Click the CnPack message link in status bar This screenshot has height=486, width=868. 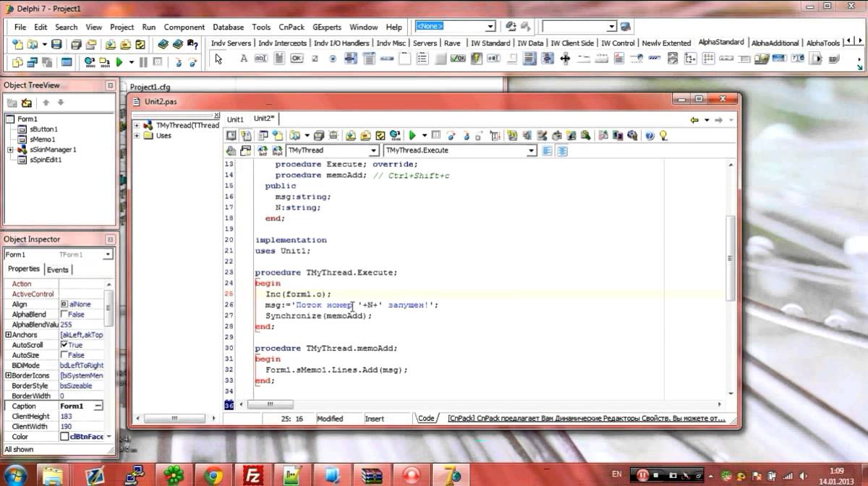click(x=586, y=418)
